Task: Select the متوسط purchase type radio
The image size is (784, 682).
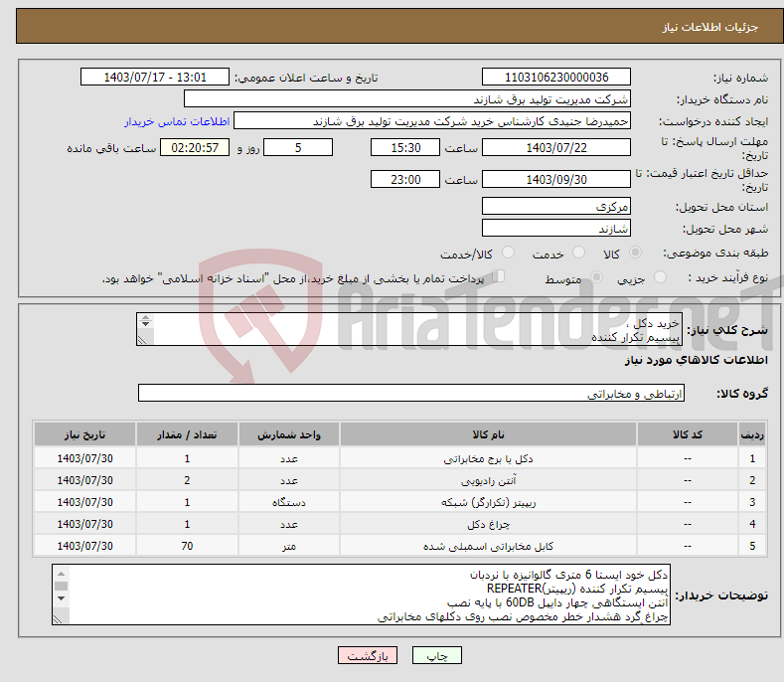Action: tap(596, 277)
